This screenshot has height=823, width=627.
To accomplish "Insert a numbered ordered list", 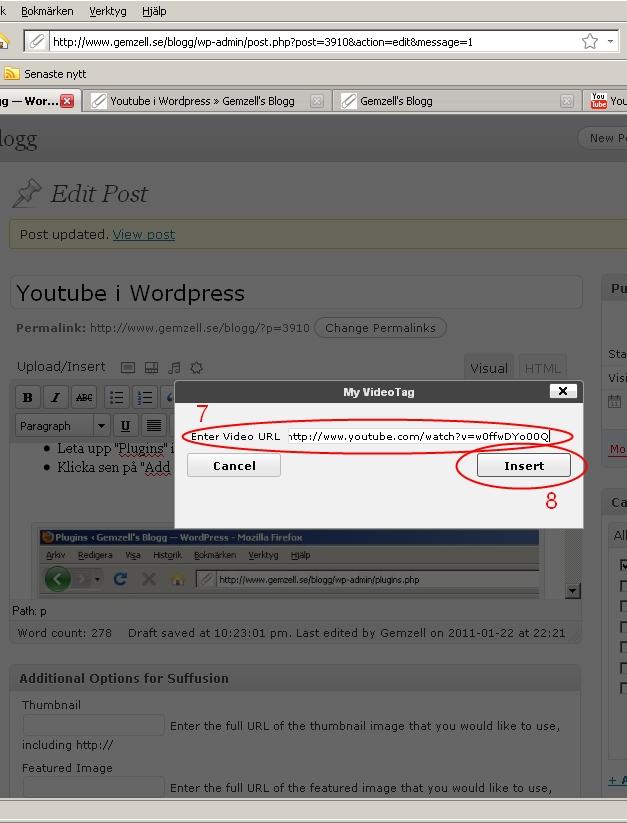I will click(x=144, y=397).
